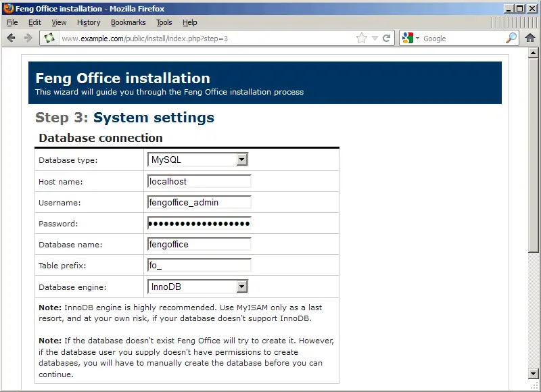Go forward with the forward arrow
Screen dimensions: 541x392
28,38
